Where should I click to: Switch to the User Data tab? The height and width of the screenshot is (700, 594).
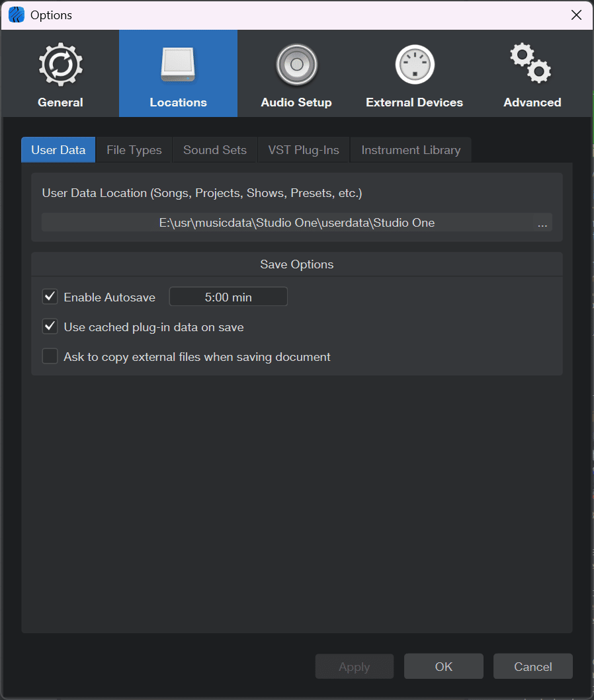[58, 150]
